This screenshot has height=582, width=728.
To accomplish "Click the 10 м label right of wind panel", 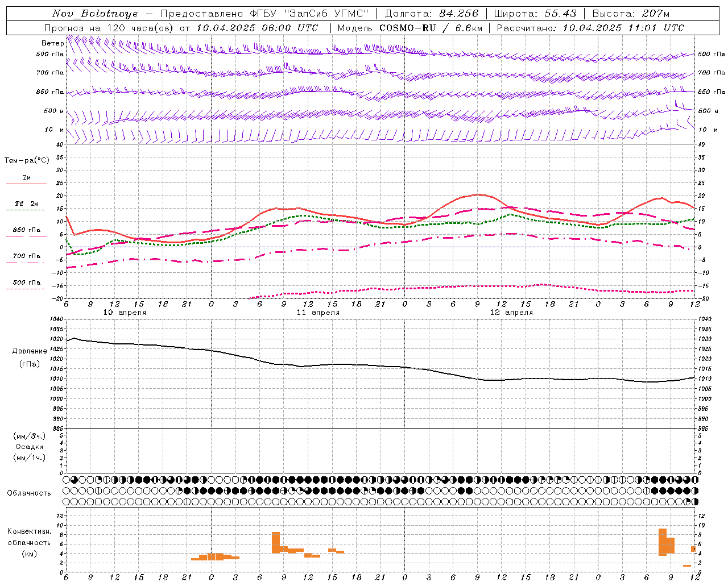I will pyautogui.click(x=708, y=130).
